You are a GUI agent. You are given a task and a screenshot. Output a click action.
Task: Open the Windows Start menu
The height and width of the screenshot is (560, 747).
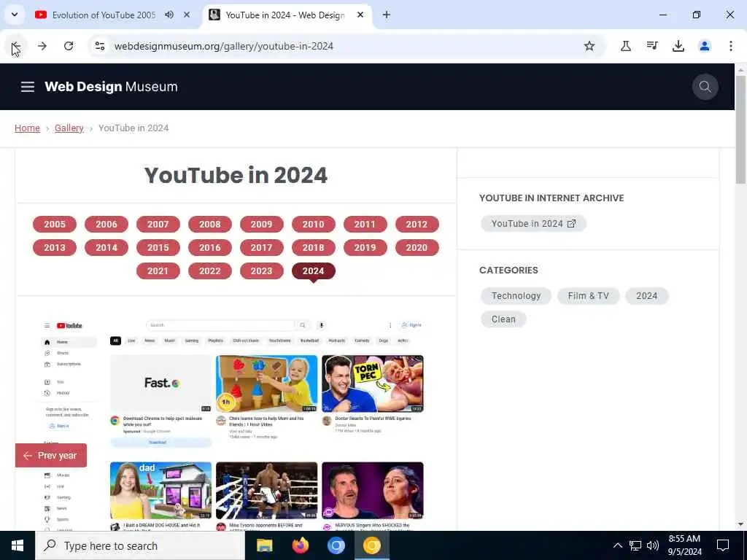coord(18,545)
